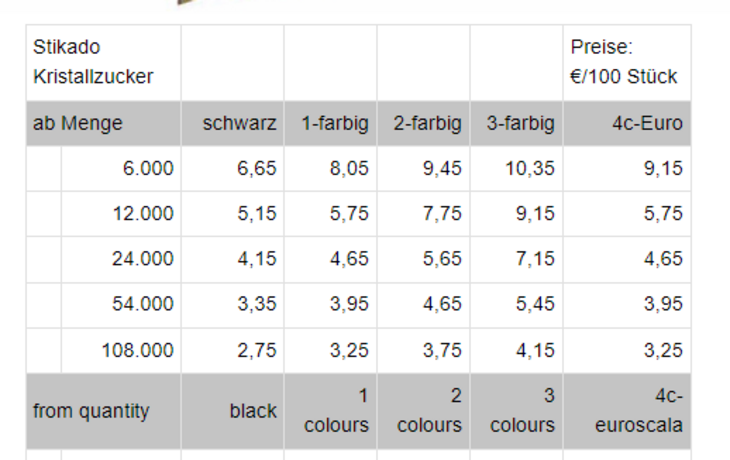Viewport: 730px width, 460px height.
Task: Select the 54.000 quantity cell
Action: [x=121, y=304]
